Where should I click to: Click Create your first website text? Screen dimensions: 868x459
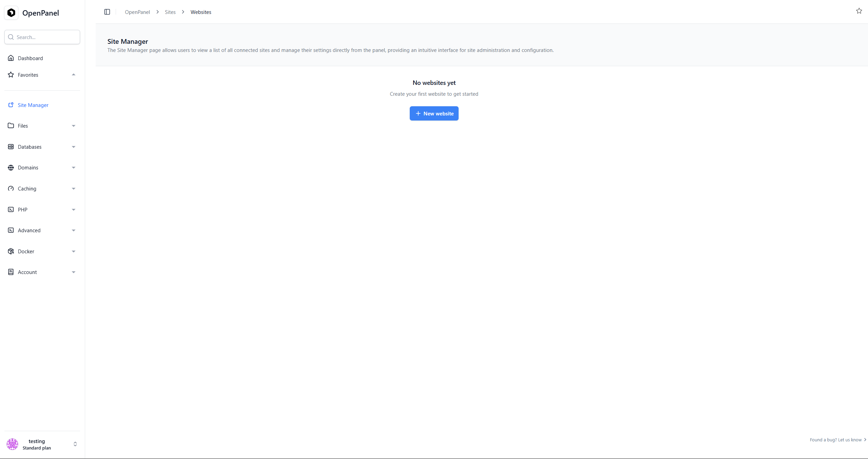(434, 94)
